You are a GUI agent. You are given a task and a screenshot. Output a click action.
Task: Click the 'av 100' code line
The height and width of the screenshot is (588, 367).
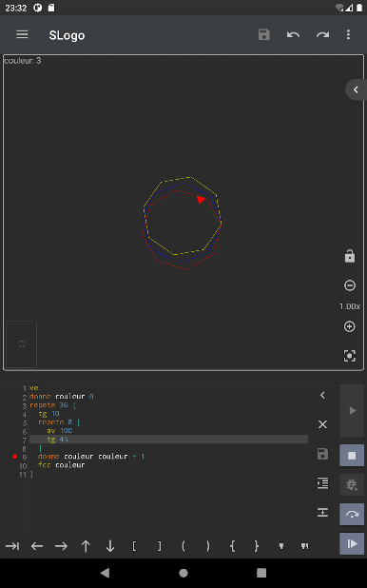pos(59,430)
